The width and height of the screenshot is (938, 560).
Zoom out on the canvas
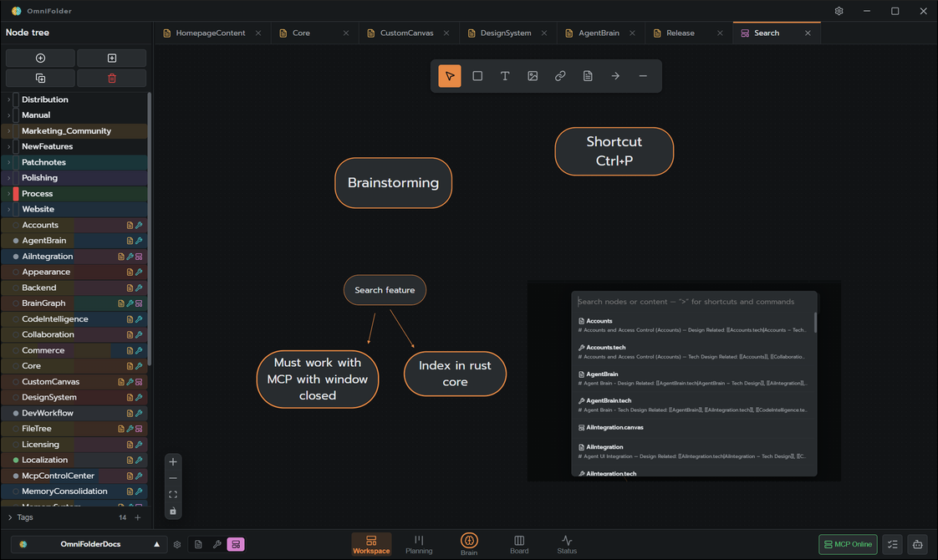click(173, 478)
